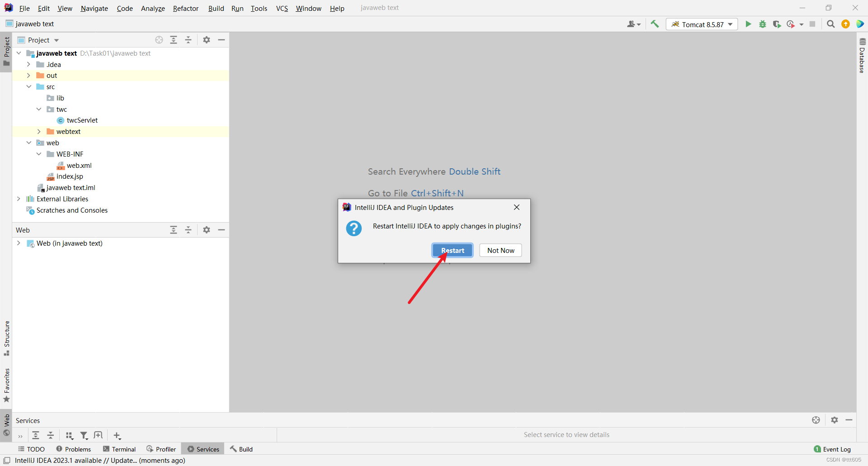Click the Group By icon in Services toolbar
868x466 pixels.
click(69, 435)
